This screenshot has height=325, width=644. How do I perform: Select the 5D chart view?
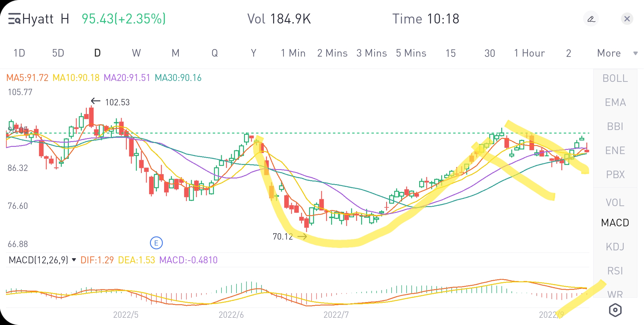58,53
